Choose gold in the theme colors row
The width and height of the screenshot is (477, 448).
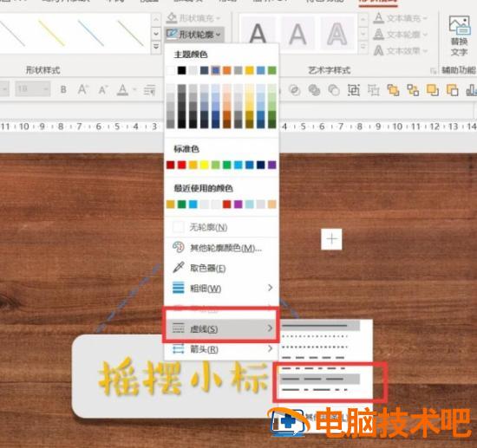(x=250, y=70)
